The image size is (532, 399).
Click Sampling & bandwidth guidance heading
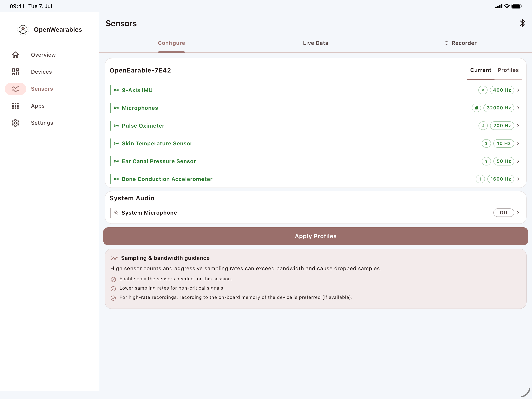(x=165, y=258)
